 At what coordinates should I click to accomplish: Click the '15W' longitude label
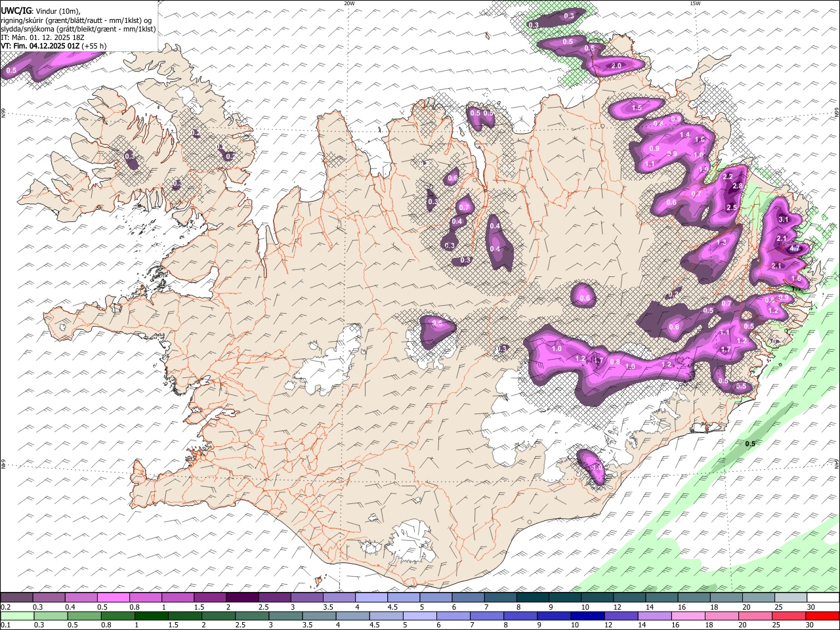click(x=694, y=3)
